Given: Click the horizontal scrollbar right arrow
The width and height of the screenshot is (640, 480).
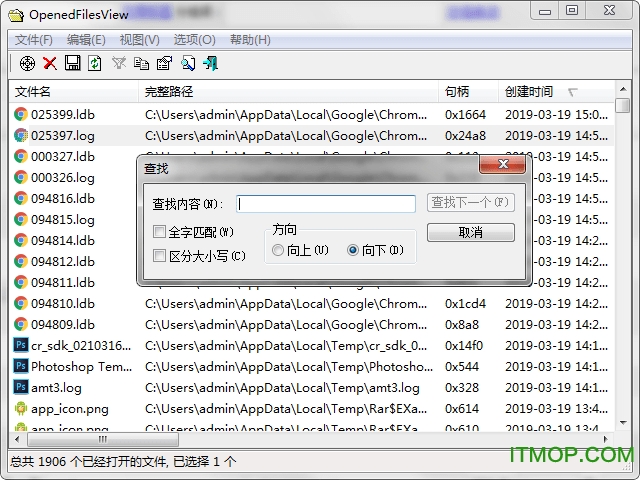Looking at the screenshot, I should tap(606, 439).
